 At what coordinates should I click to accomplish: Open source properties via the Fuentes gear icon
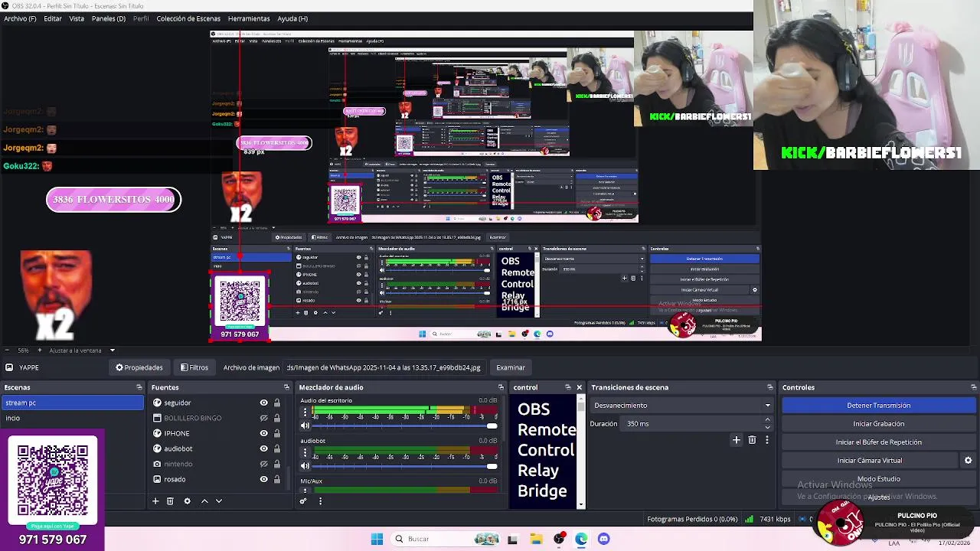187,501
